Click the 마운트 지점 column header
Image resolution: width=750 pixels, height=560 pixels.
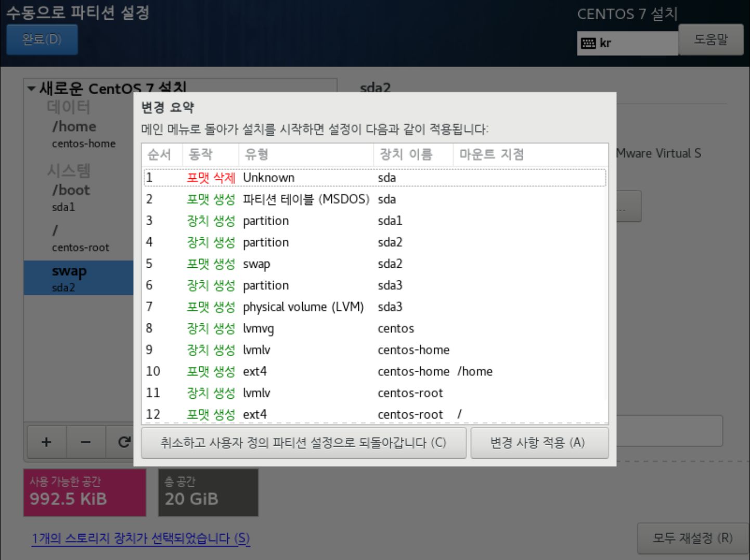tap(531, 154)
